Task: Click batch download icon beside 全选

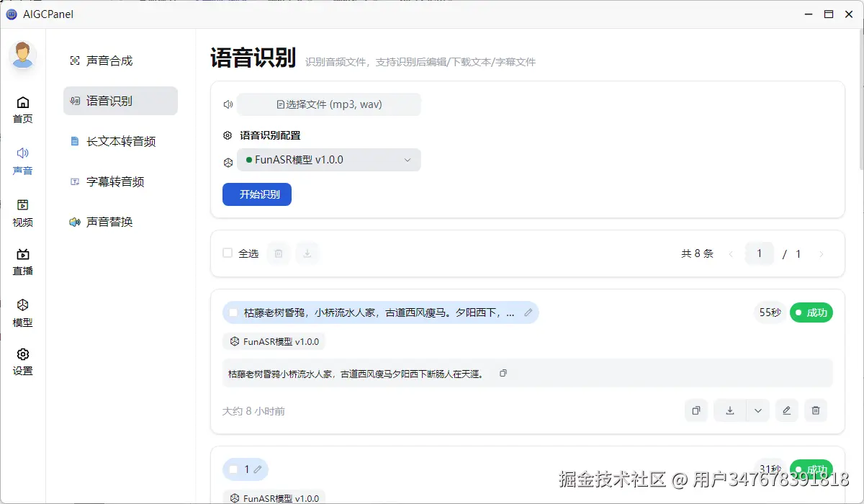Action: (x=307, y=253)
